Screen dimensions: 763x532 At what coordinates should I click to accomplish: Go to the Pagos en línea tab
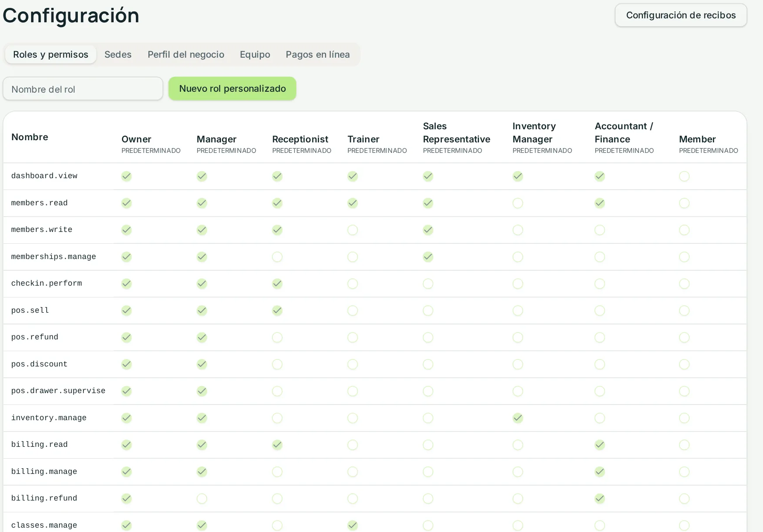tap(318, 55)
